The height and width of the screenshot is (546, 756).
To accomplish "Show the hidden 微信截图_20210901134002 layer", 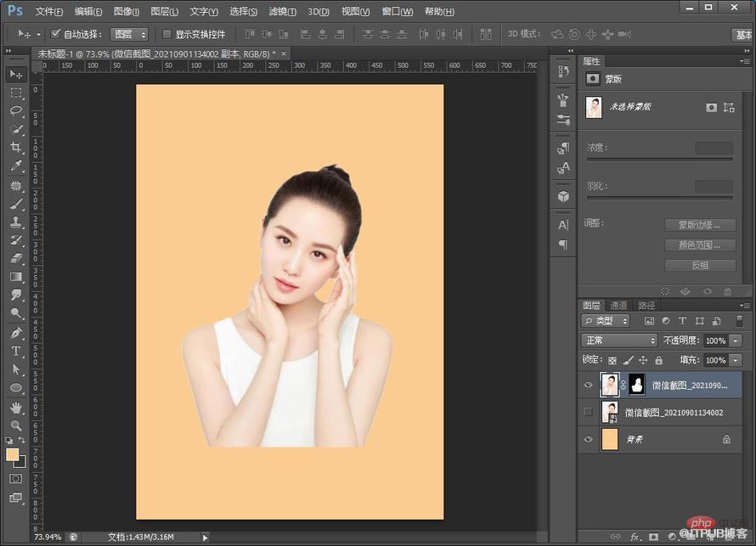I will (x=588, y=412).
